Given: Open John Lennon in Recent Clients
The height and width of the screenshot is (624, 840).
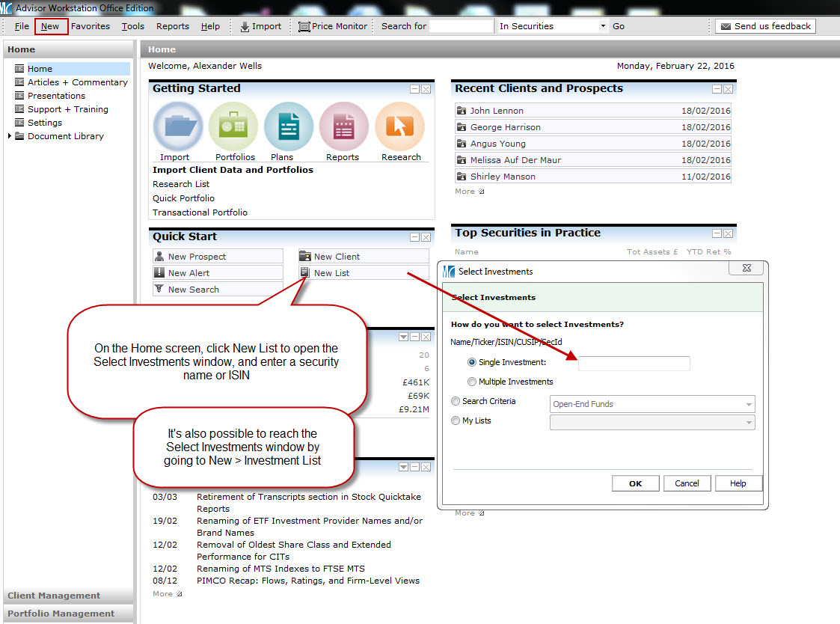Looking at the screenshot, I should [x=497, y=111].
